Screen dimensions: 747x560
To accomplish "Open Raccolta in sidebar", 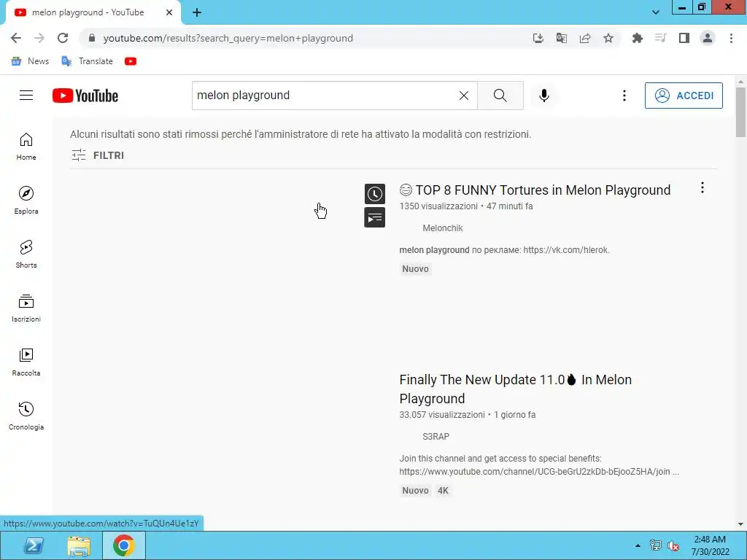I will [x=26, y=362].
